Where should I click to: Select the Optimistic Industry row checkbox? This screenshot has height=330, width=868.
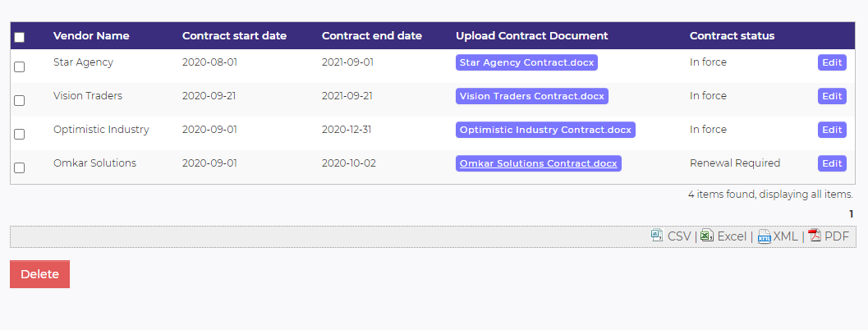point(20,135)
